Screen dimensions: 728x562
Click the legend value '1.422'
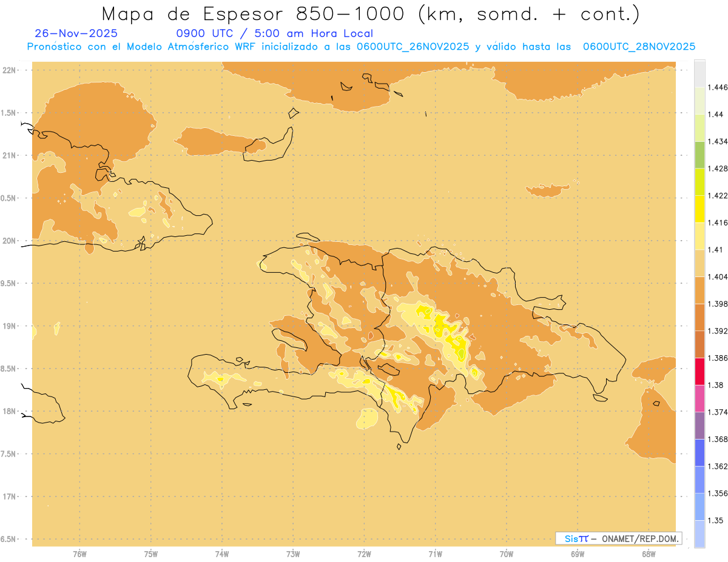pyautogui.click(x=718, y=195)
